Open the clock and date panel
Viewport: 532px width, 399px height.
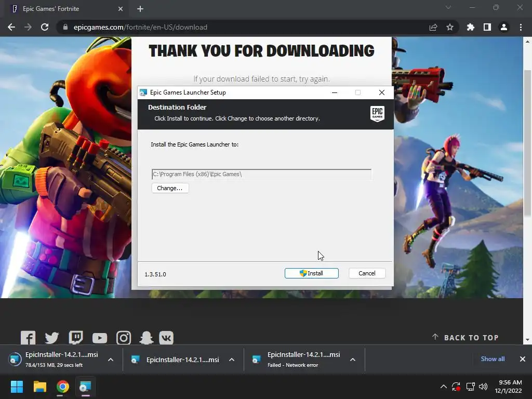(508, 387)
